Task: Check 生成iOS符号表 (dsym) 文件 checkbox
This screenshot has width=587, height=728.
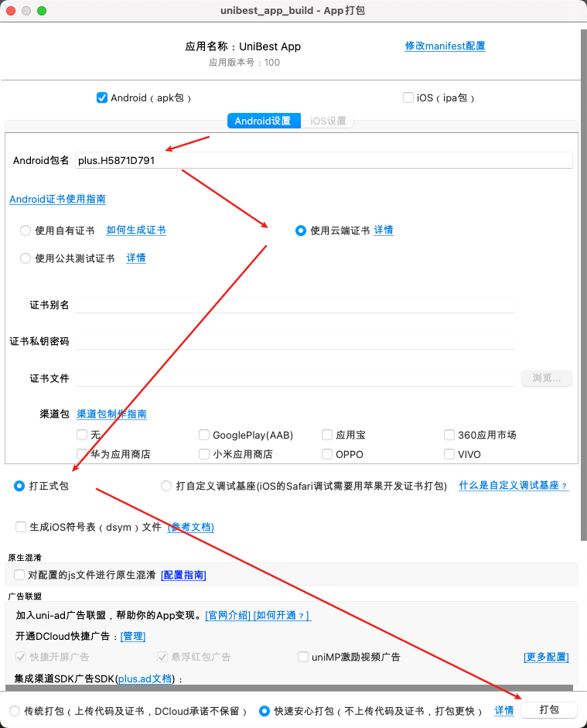Action: click(21, 527)
